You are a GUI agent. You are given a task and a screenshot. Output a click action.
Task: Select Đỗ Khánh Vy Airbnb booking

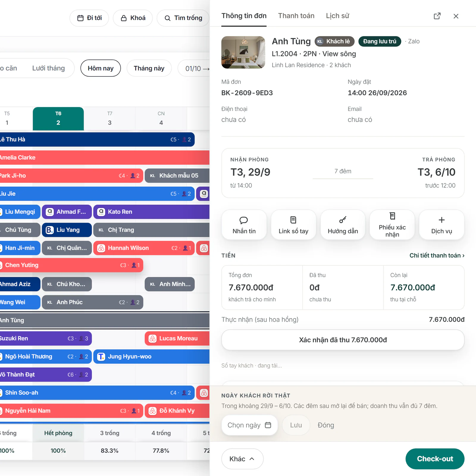click(x=177, y=411)
